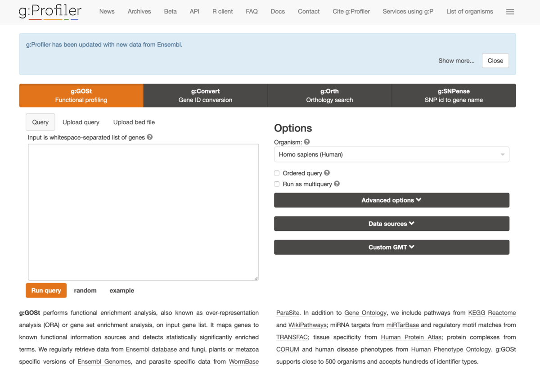Open the Ensembl Genomes link
This screenshot has width=540, height=392.
point(104,361)
